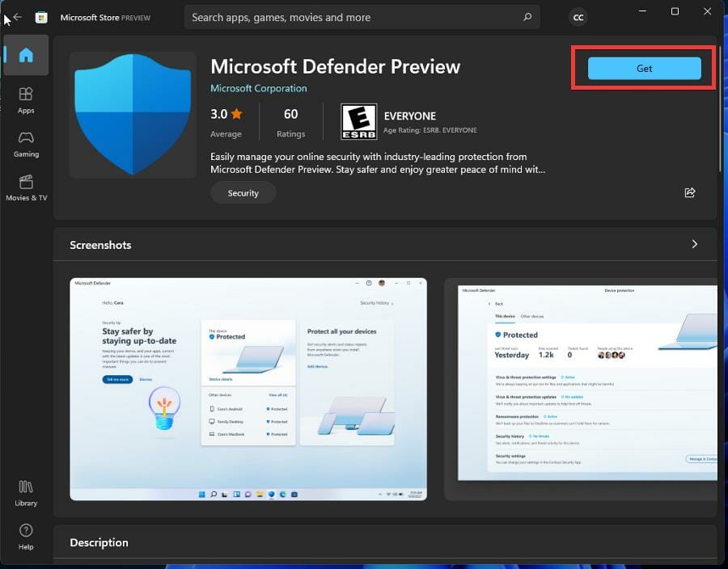Viewport: 728px width, 569px height.
Task: Open the first screenshot showing 'Stay safer'
Action: pos(248,389)
